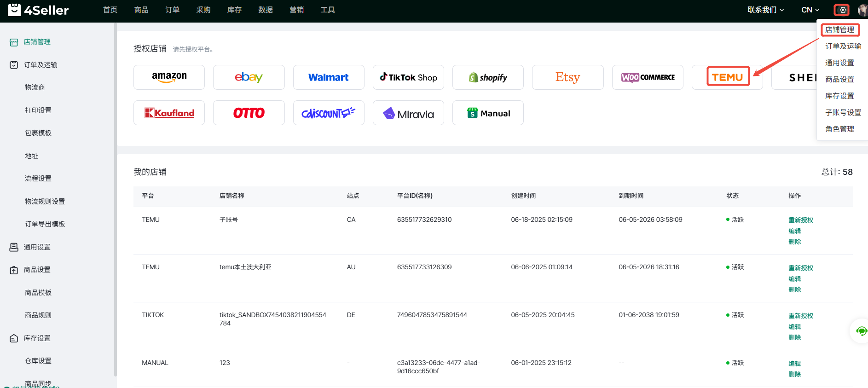868x388 pixels.
Task: Open the 订单 top menu
Action: coord(173,10)
